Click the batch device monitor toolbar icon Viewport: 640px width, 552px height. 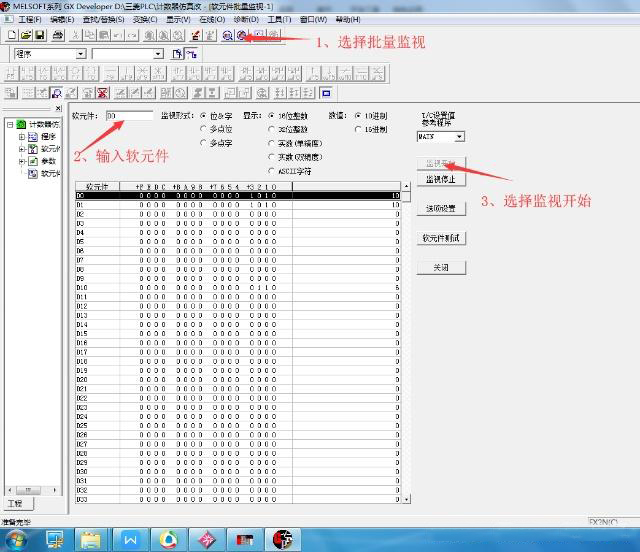click(241, 35)
